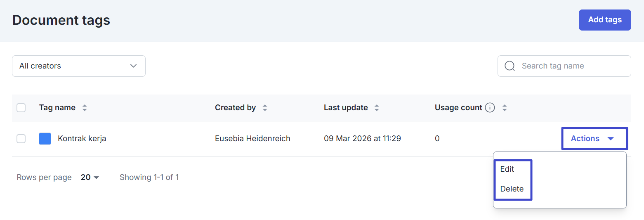Sort by Last update arrows icon
Screen dimensions: 644x220
377,108
